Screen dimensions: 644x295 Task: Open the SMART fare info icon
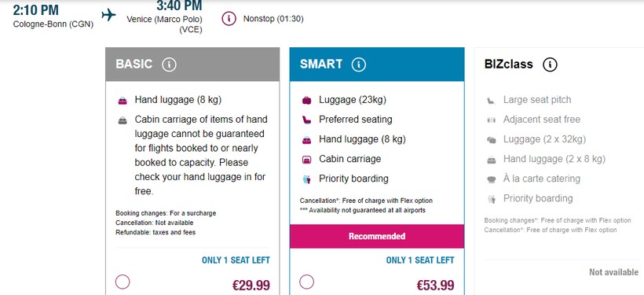359,65
